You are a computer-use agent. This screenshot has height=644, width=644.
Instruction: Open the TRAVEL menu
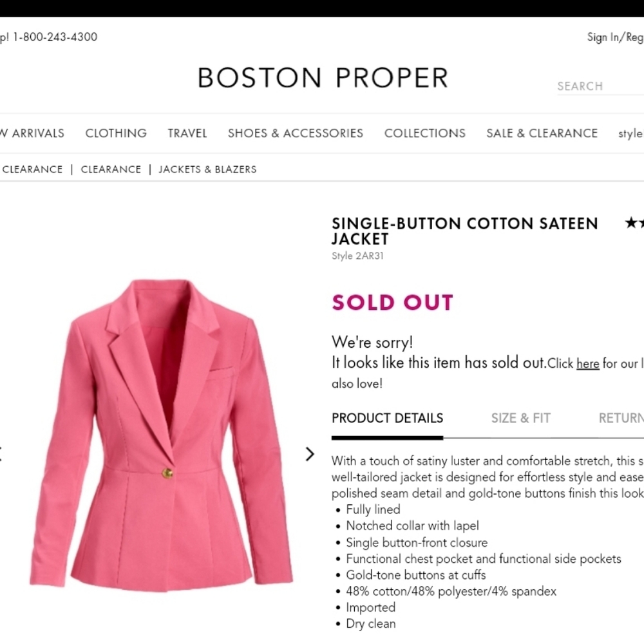tap(187, 133)
